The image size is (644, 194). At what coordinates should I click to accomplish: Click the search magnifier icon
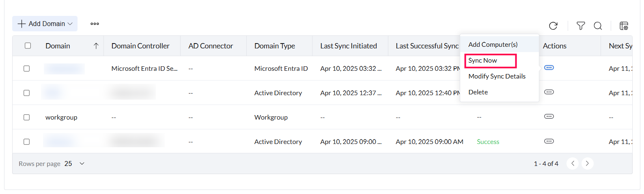coord(598,26)
